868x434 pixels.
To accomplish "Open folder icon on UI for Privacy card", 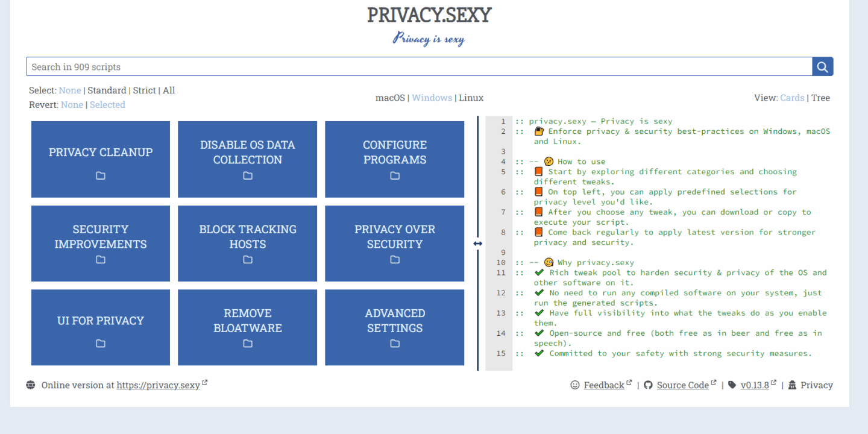I will (x=101, y=344).
